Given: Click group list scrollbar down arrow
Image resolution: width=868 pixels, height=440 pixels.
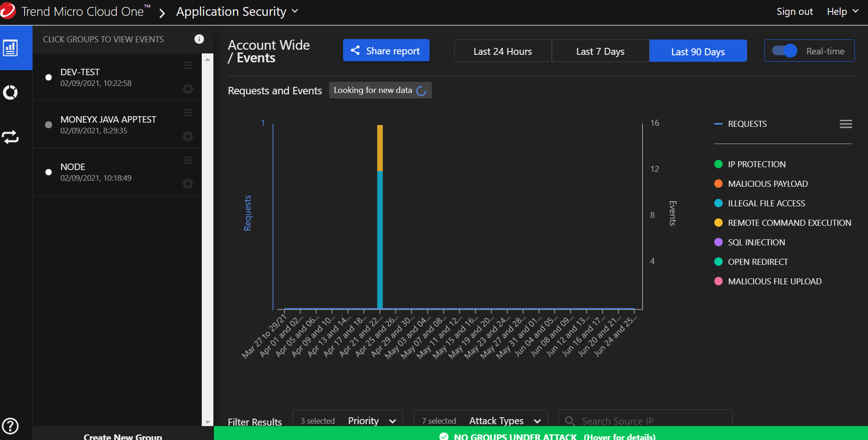Looking at the screenshot, I should (207, 422).
